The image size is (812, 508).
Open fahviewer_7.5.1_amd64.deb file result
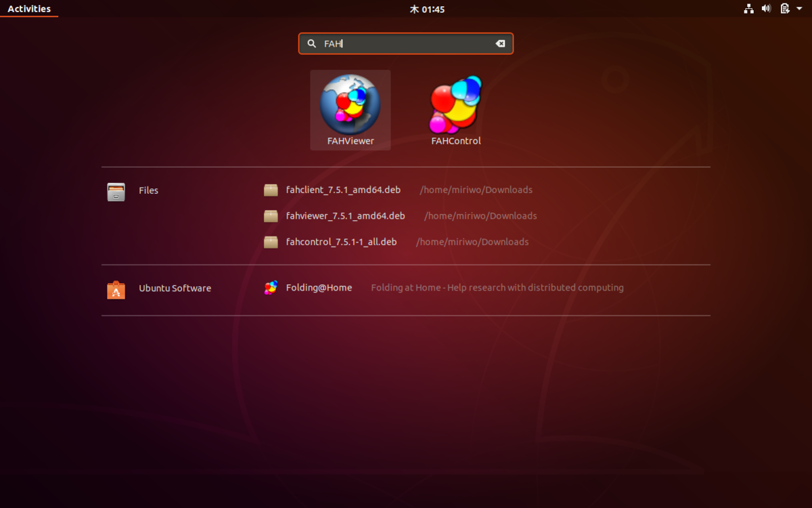(x=345, y=215)
